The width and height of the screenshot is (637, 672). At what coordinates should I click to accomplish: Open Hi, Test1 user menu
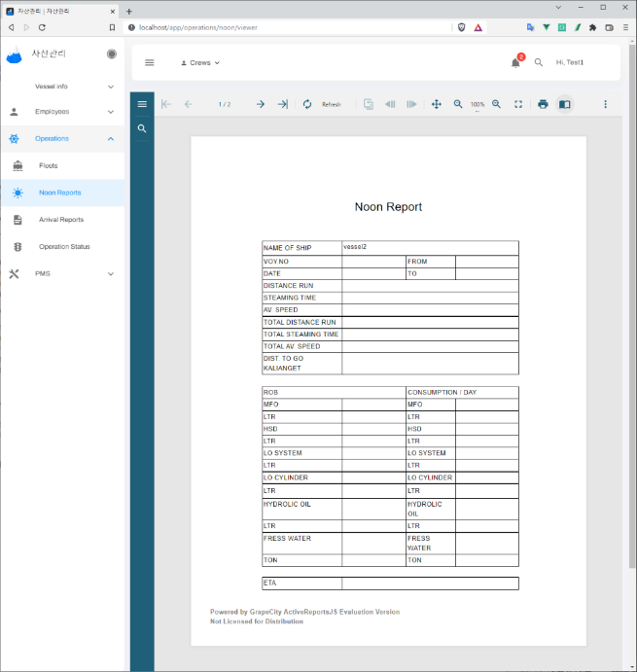coord(570,62)
